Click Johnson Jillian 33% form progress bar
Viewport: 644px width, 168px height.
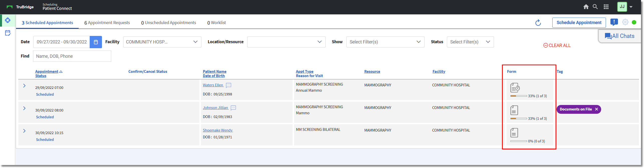[x=519, y=119]
